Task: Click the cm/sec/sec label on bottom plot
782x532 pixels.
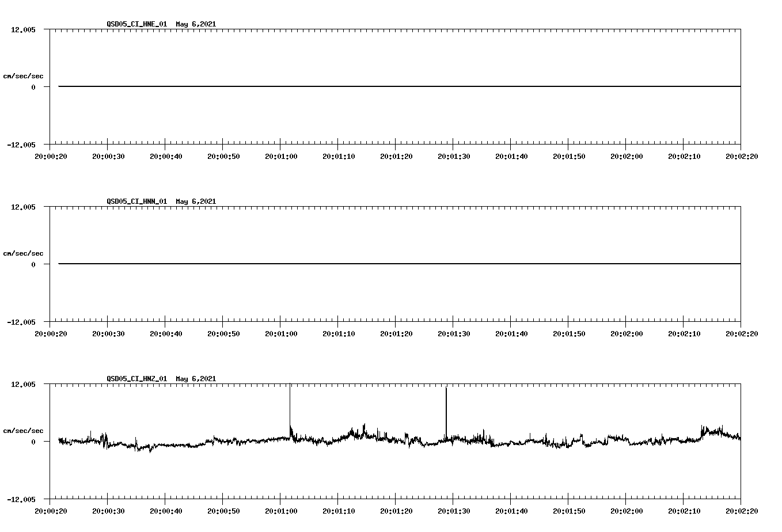Action: (24, 430)
